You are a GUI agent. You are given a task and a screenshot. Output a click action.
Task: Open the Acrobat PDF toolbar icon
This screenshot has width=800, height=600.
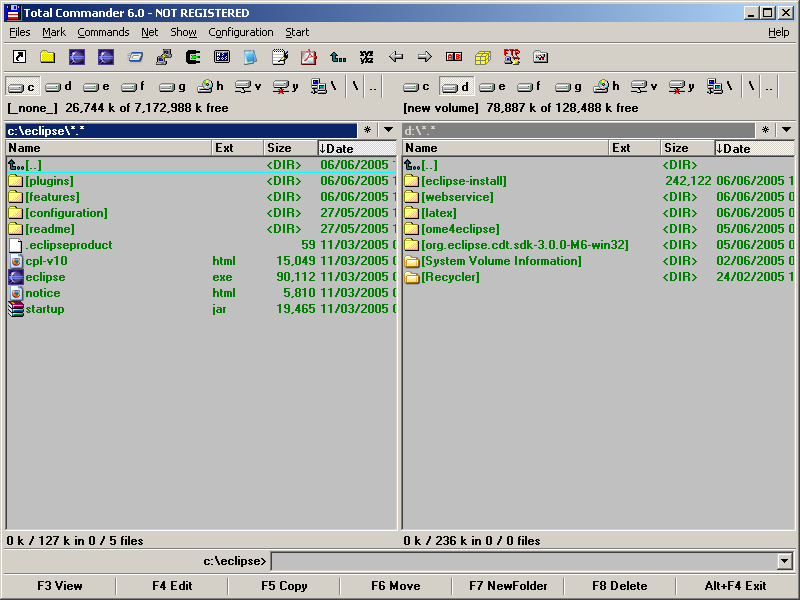pos(308,57)
